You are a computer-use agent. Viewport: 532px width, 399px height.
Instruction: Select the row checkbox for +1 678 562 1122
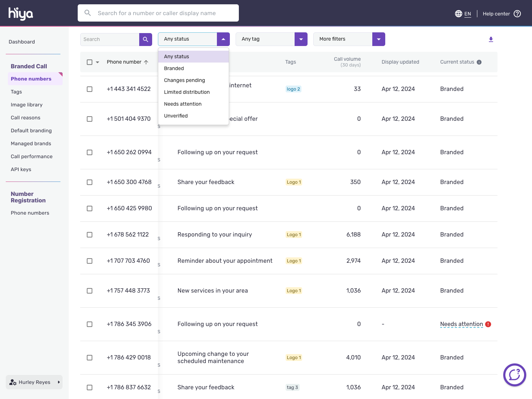coord(90,235)
